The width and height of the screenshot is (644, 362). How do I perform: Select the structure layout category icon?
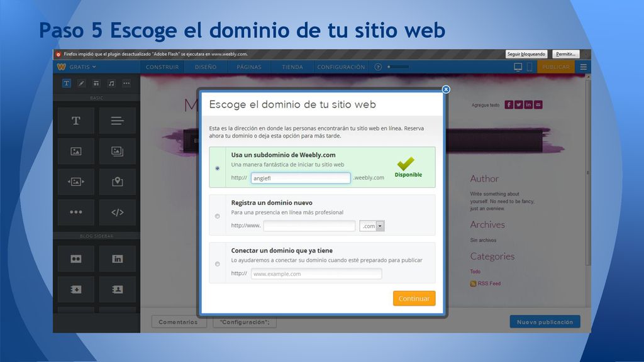96,84
